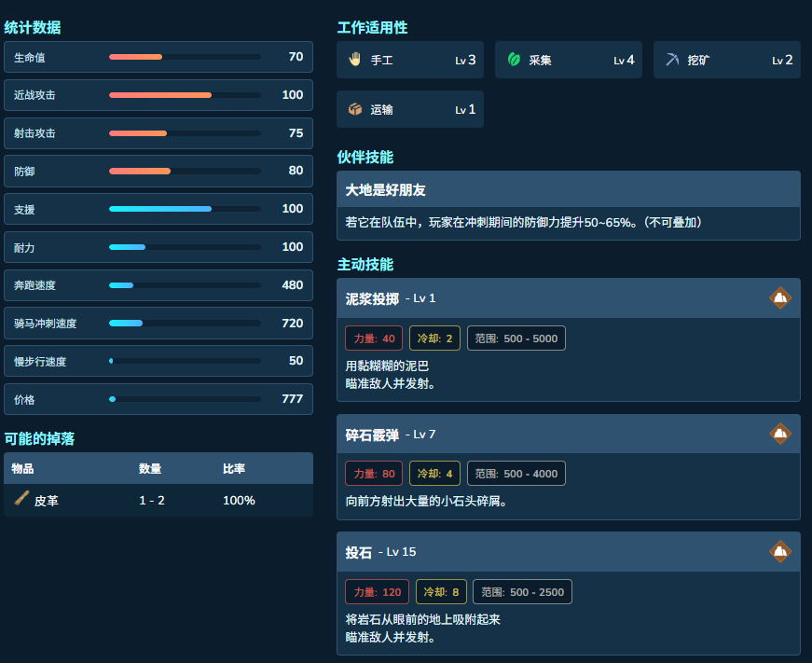Image resolution: width=812 pixels, height=663 pixels.
Task: Click the 主动技能 section heading
Action: [365, 264]
